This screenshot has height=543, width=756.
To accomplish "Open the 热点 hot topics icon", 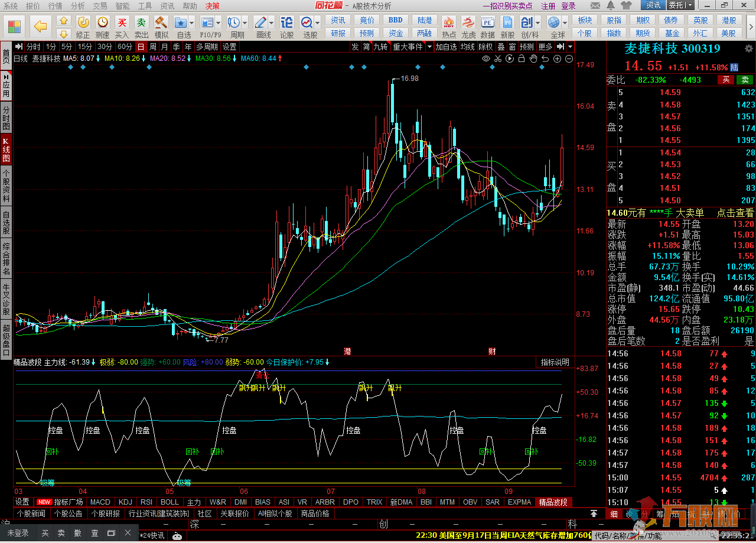I will tap(449, 22).
